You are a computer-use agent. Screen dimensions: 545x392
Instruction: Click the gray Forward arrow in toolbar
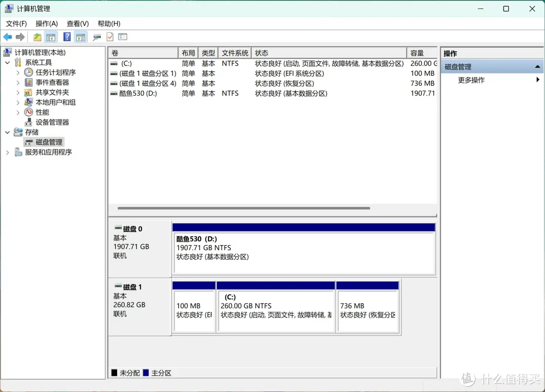pyautogui.click(x=21, y=37)
